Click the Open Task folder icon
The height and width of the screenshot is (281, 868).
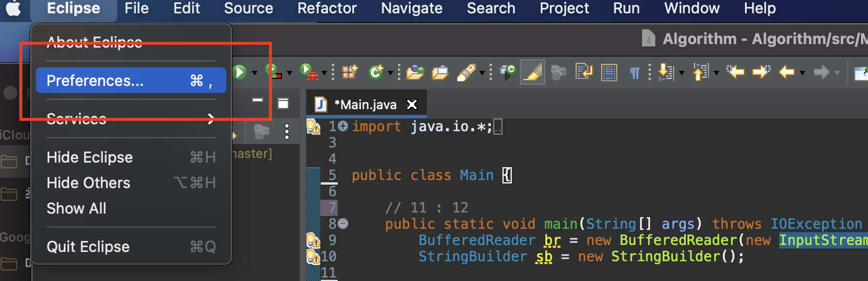440,72
